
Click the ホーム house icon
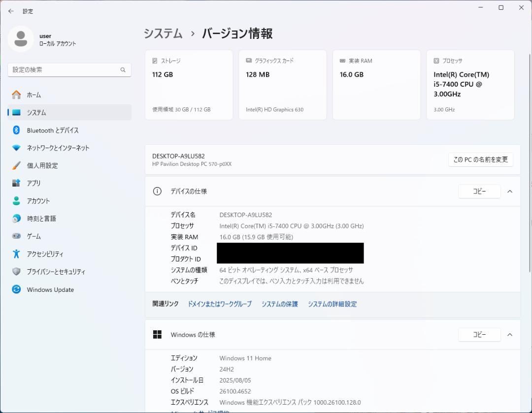click(x=16, y=95)
